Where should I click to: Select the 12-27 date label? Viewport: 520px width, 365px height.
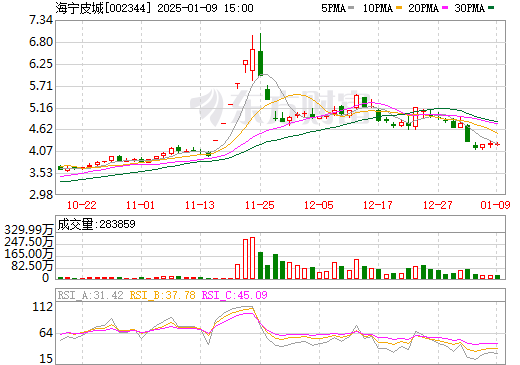click(438, 205)
